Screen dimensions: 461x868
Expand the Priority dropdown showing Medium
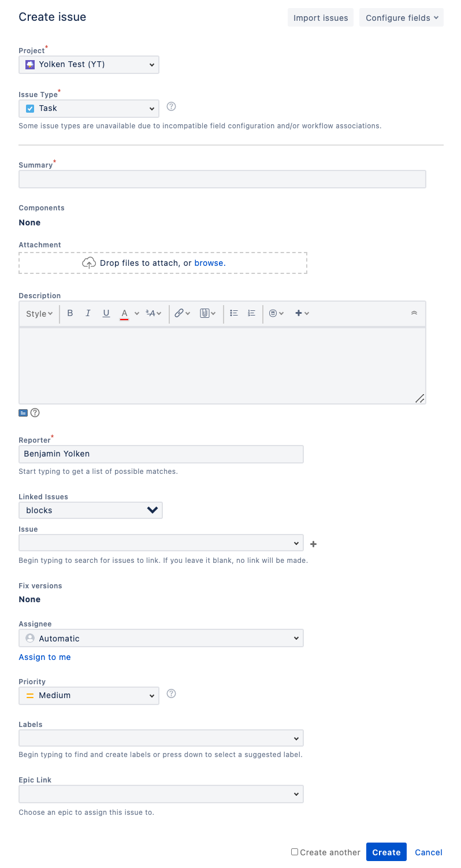pos(89,695)
